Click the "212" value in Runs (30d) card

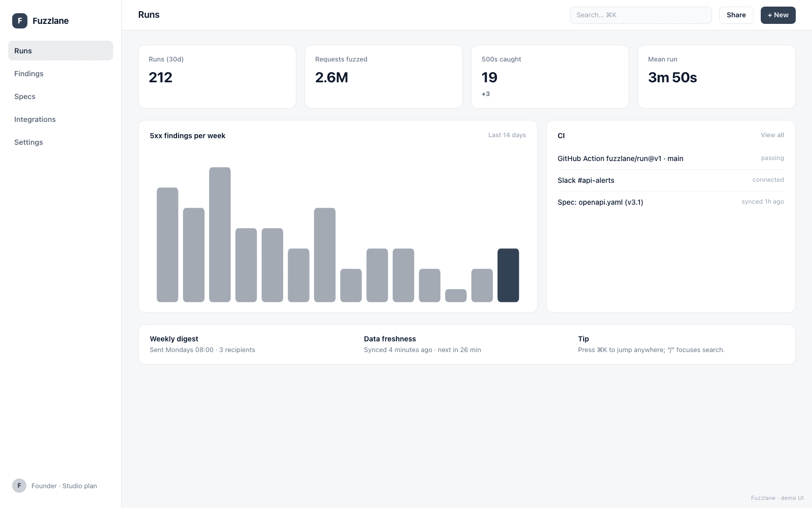coord(161,77)
